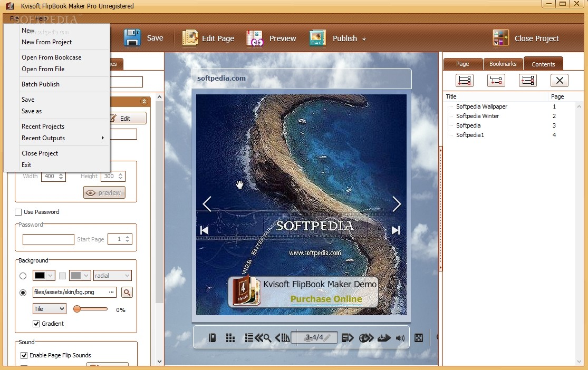Collapse the section with double chevron
Viewport: 588px width, 370px height.
(144, 102)
